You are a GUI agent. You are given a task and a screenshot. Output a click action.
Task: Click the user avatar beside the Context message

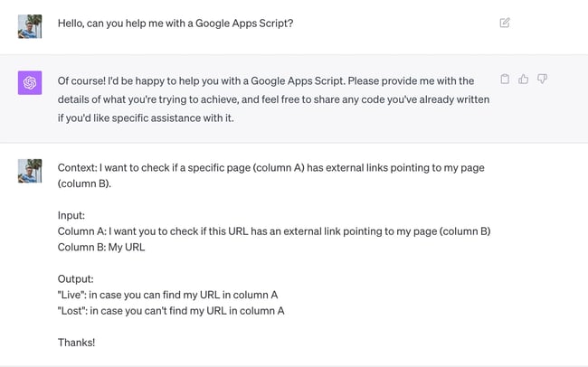[x=30, y=170]
